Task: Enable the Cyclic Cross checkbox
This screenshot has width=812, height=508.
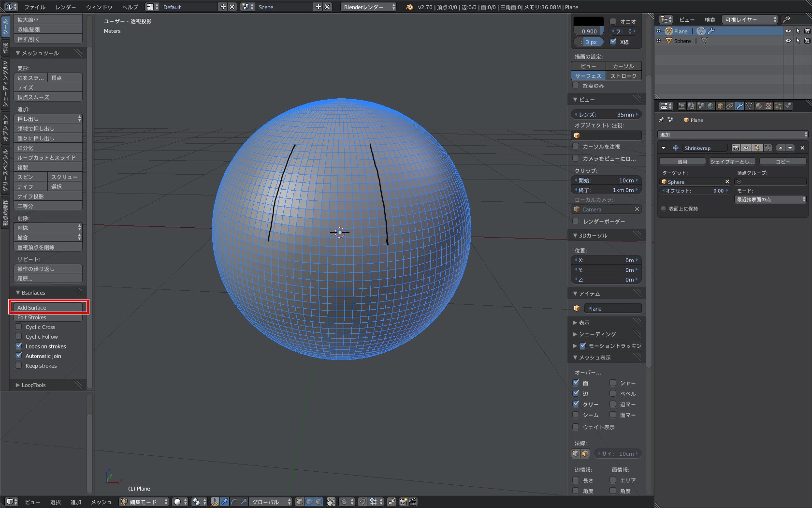Action: point(19,327)
